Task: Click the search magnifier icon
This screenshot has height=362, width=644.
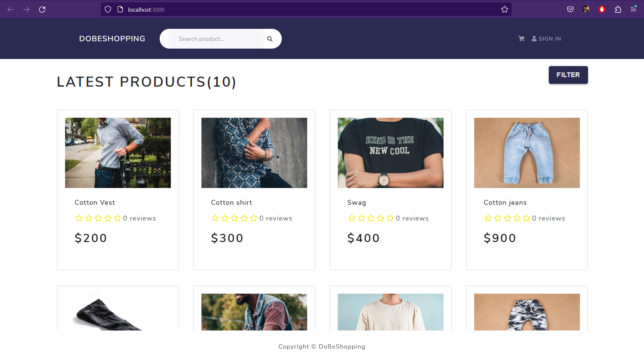Action: click(x=270, y=39)
